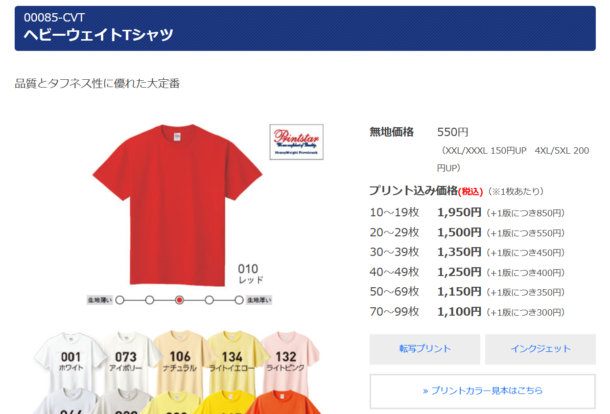Click the 生地厚い label

[x=259, y=300]
